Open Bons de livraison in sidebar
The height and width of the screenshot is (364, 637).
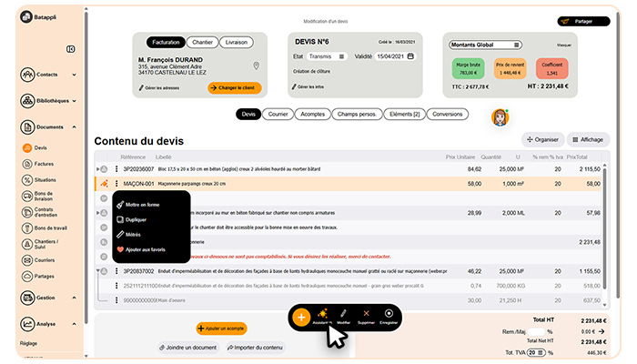(x=38, y=197)
